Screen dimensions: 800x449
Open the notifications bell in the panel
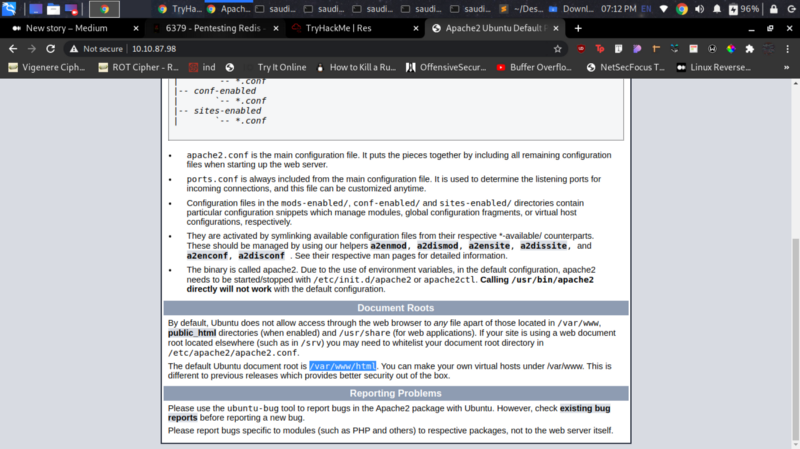pyautogui.click(x=716, y=9)
